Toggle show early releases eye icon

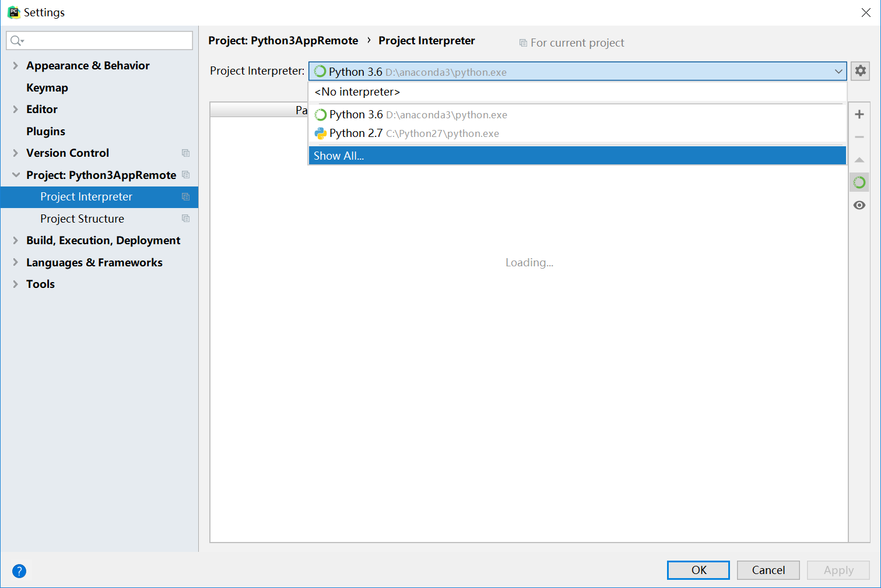coord(859,205)
